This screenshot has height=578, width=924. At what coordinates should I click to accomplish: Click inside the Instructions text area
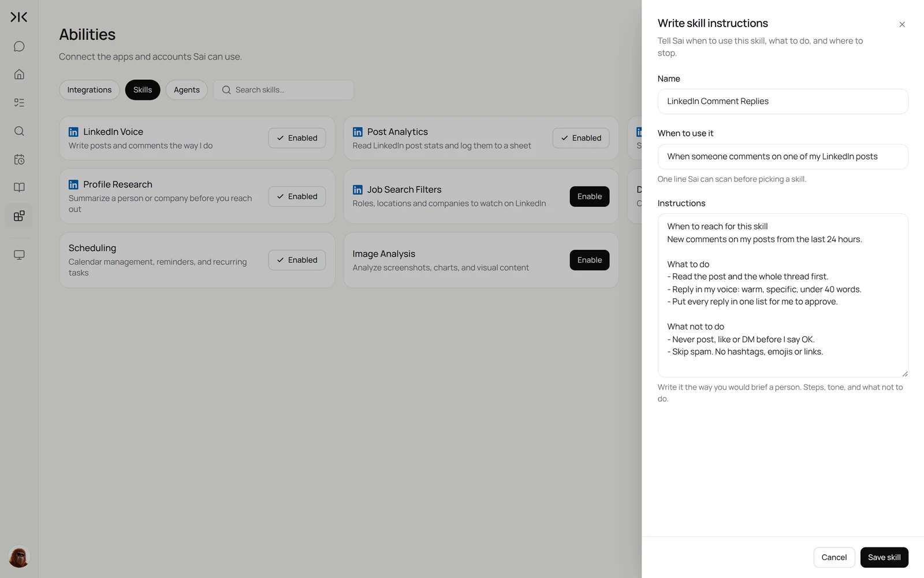783,295
